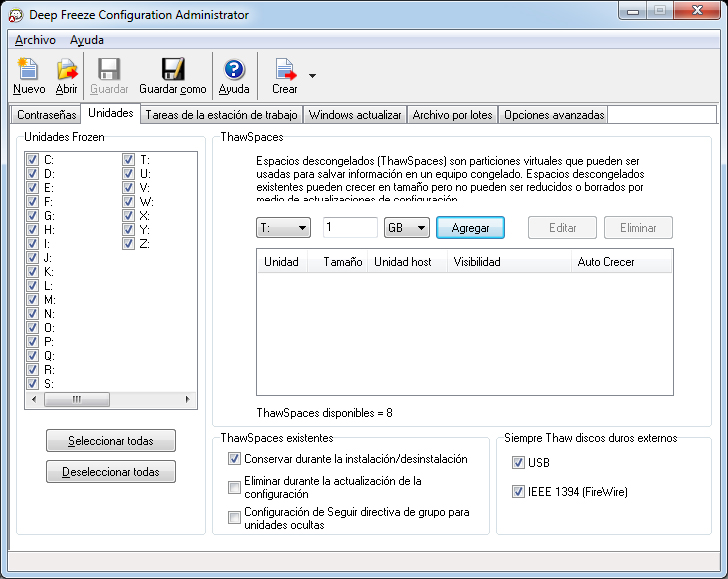Open the GB size unit dropdown
Image resolution: width=728 pixels, height=579 pixels.
407,228
